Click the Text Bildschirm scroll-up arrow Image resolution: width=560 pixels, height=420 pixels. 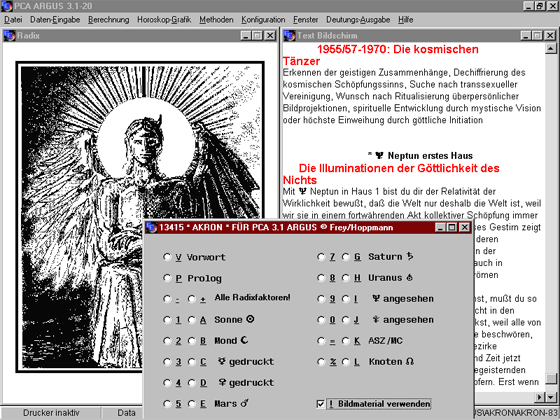[551, 49]
